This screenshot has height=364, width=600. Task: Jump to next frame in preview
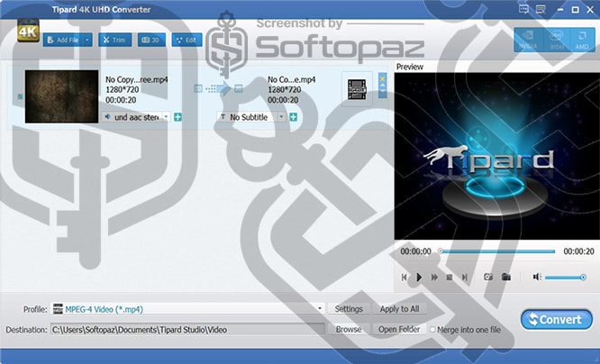[x=465, y=278]
